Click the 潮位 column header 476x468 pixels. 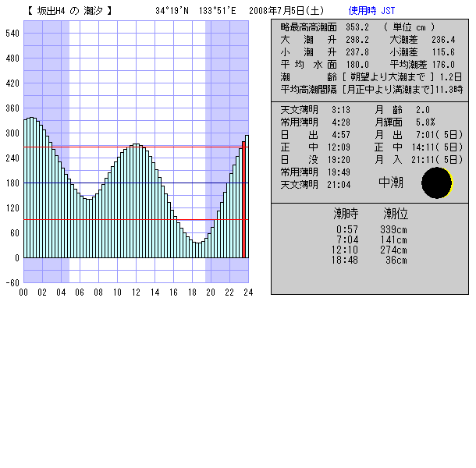tap(396, 214)
